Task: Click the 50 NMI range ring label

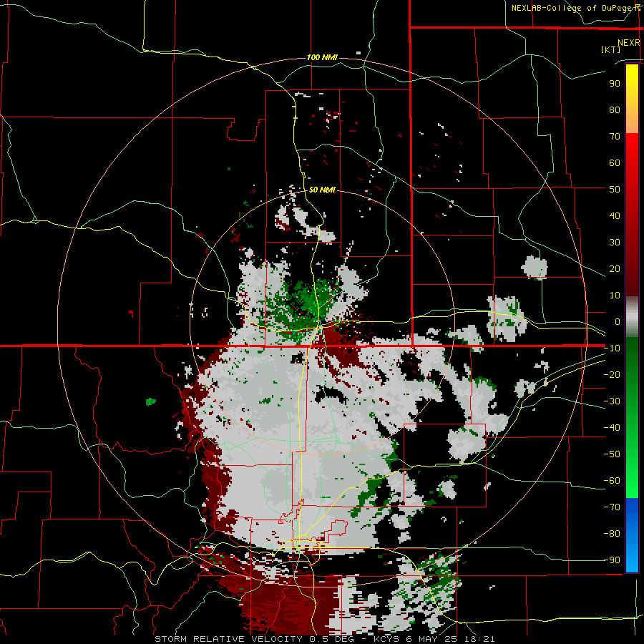Action: click(x=322, y=190)
